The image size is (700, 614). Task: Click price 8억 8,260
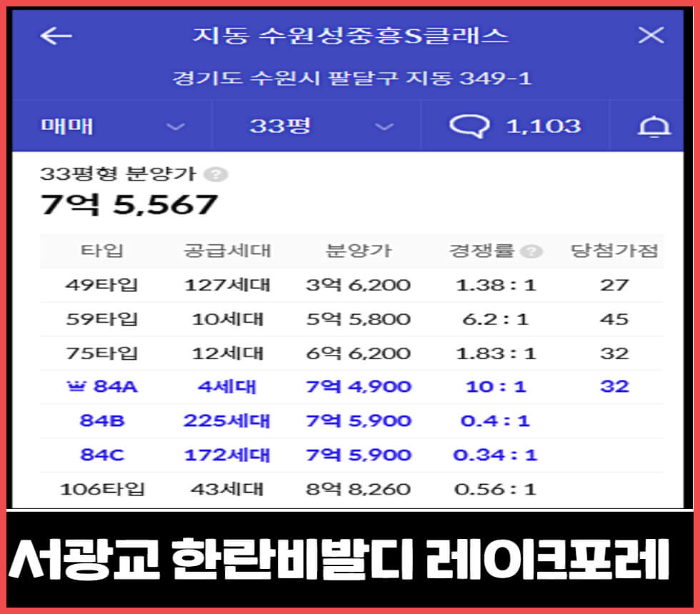(358, 490)
